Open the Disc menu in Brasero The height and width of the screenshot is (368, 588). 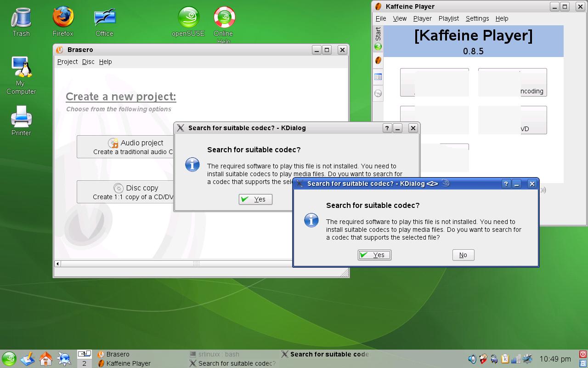pos(88,62)
